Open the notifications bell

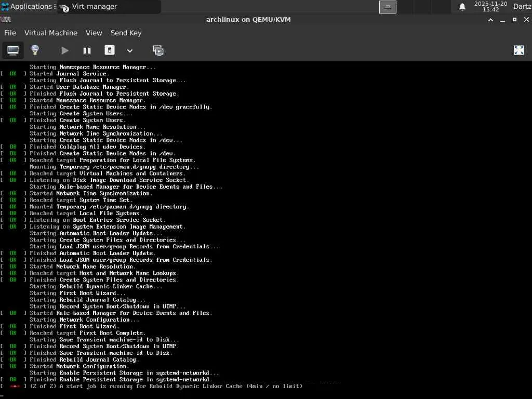(x=462, y=7)
